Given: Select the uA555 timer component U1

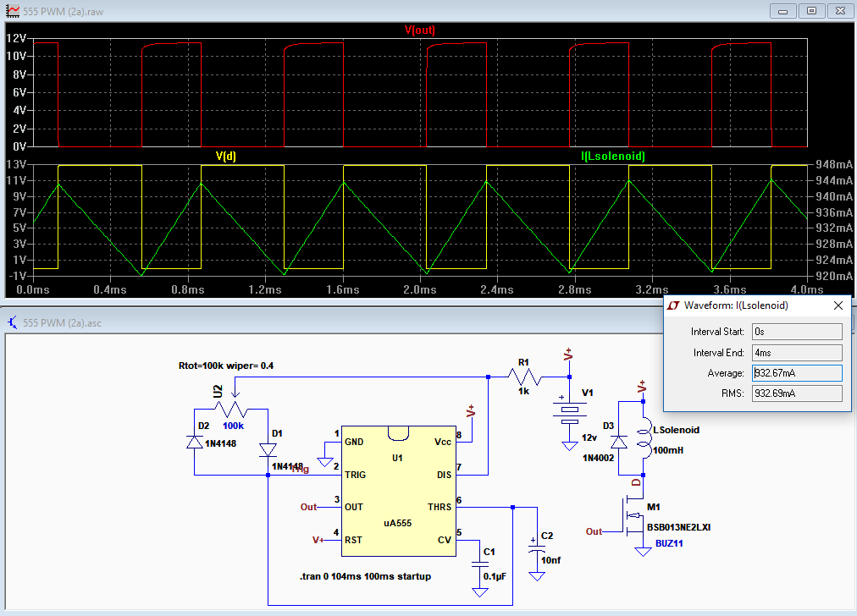Looking at the screenshot, I should pos(399,491).
